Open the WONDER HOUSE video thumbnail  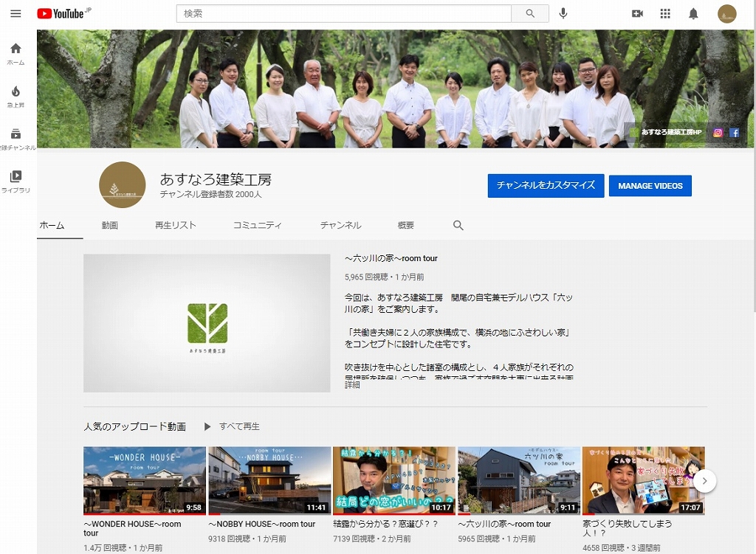click(145, 480)
